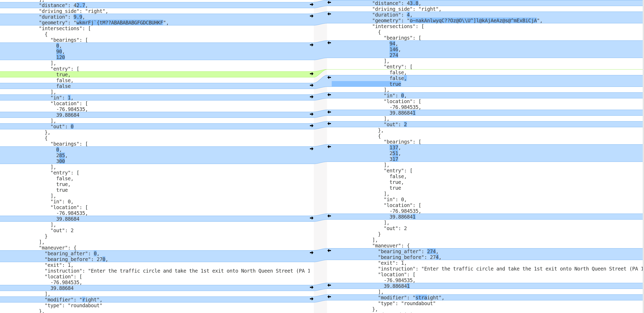
Task: Push left modifier "right" change rightward
Action: [311, 299]
